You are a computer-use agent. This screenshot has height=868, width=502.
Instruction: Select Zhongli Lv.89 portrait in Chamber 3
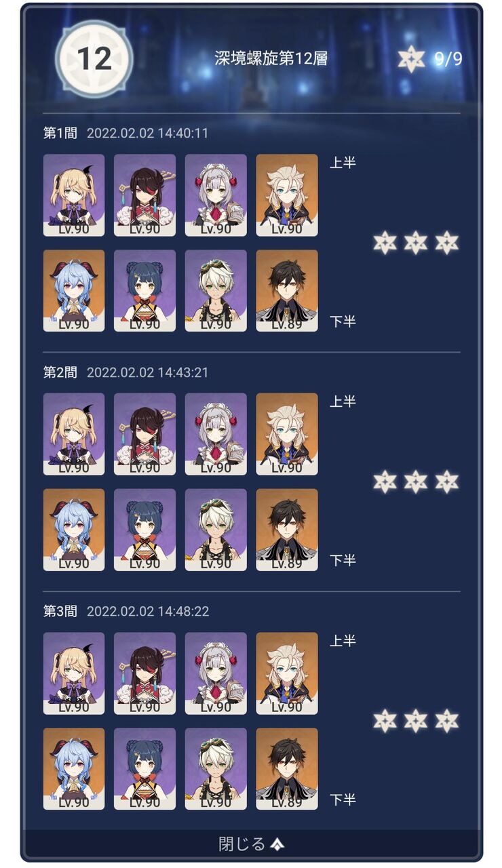287,769
